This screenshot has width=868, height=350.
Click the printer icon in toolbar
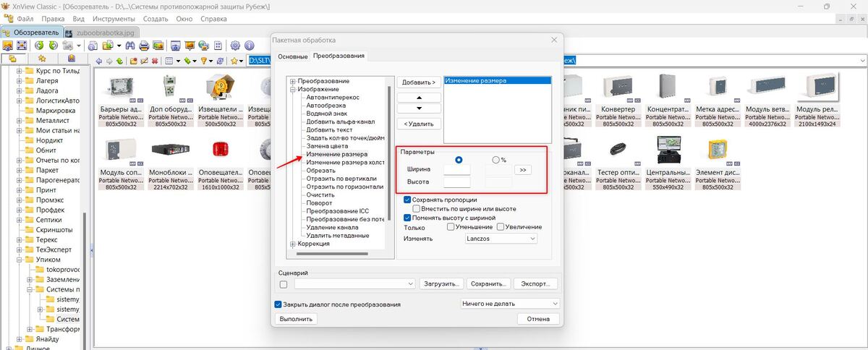click(143, 46)
